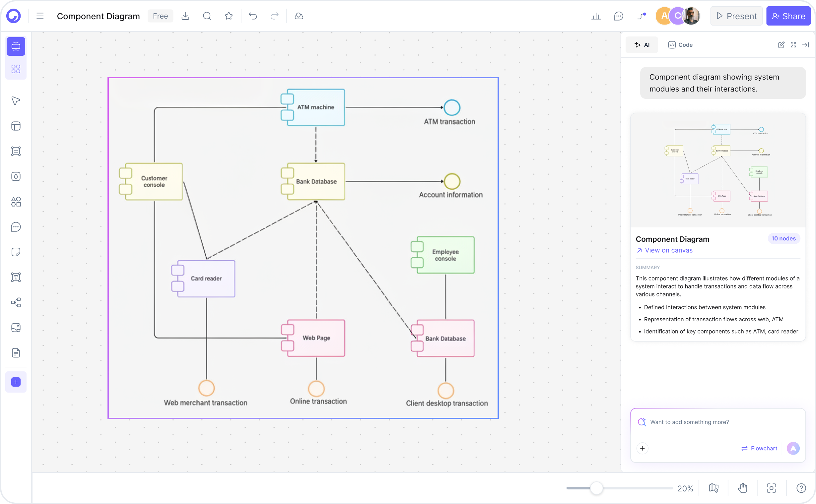Open the Flowchart diagram type selector
The height and width of the screenshot is (504, 816).
[x=759, y=449]
